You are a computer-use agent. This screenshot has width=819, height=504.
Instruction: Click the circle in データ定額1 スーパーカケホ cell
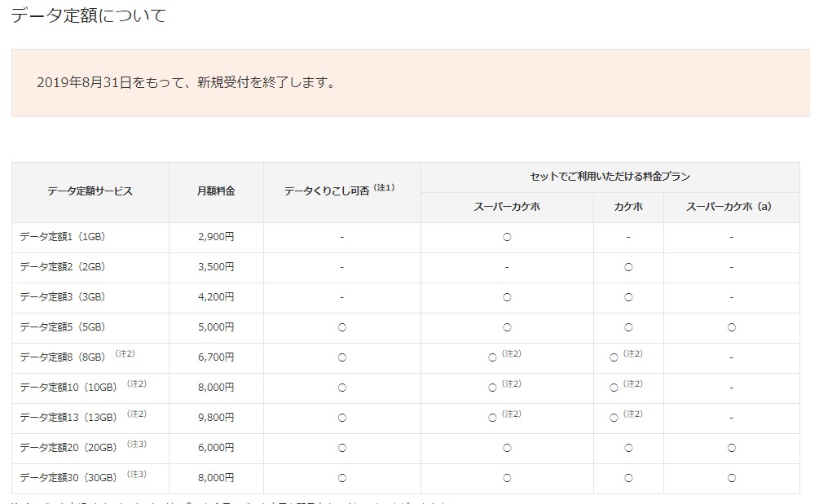pyautogui.click(x=507, y=237)
